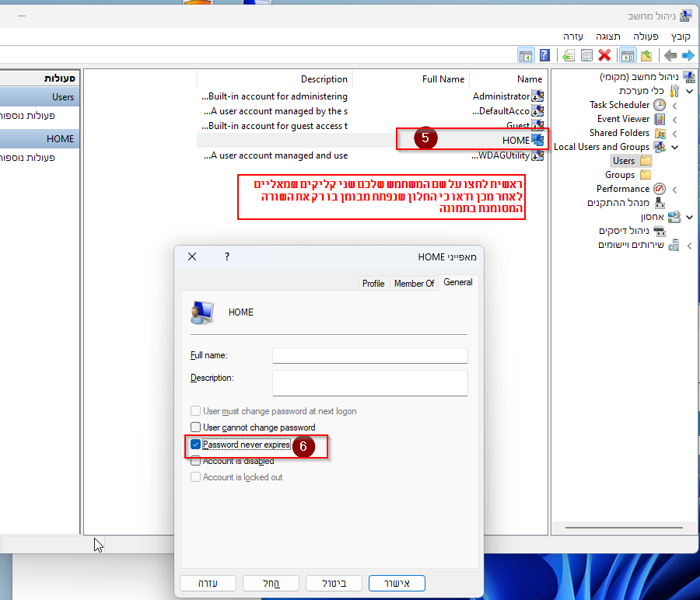Collapse Local Users and Groups node
Screen dimensions: 700x600
(x=674, y=147)
